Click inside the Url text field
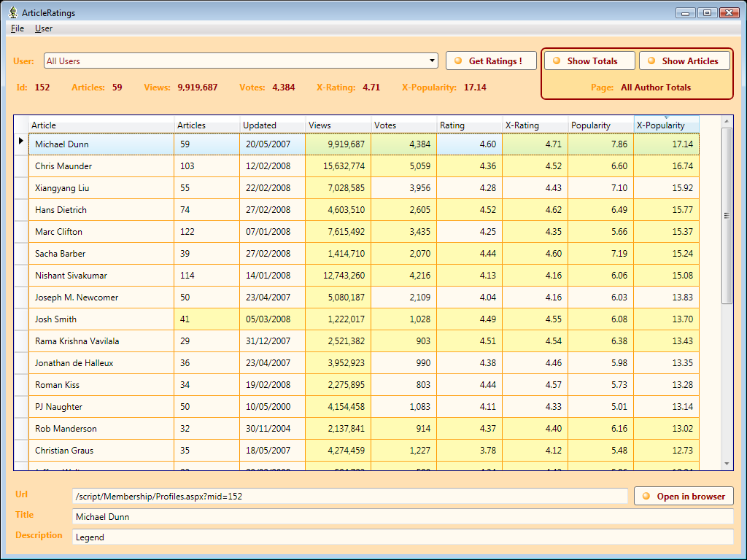The image size is (747, 560). [x=349, y=497]
